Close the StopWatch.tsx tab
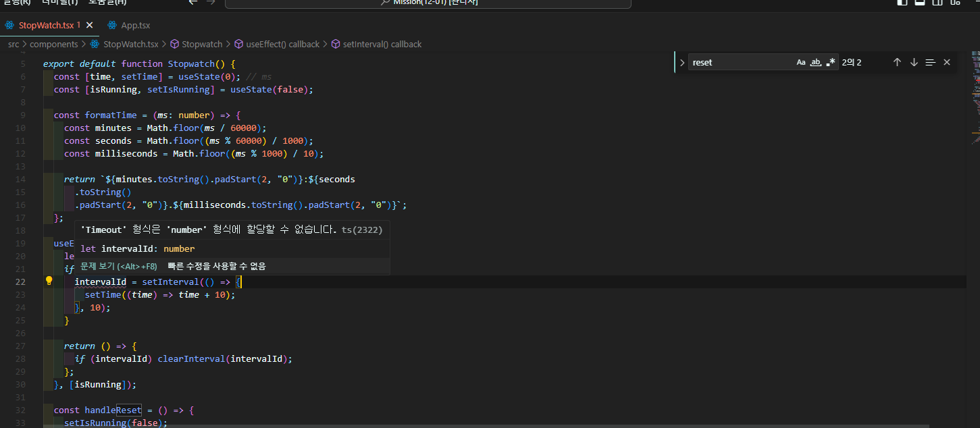The width and height of the screenshot is (980, 428). tap(89, 25)
